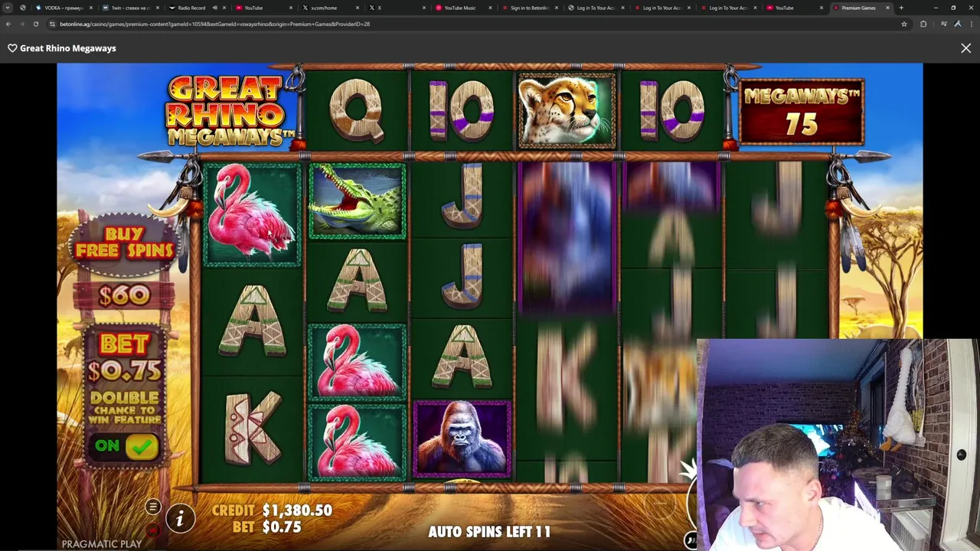Open the BET $0.75 sign panel
Screen dimensions: 980x551
(x=125, y=357)
